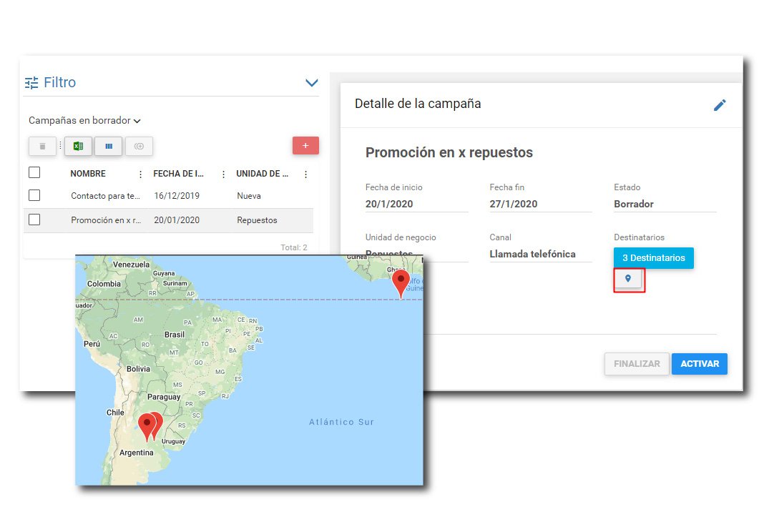The image size is (764, 532).
Task: Click the Promoción en x repuestos title
Action: (449, 152)
